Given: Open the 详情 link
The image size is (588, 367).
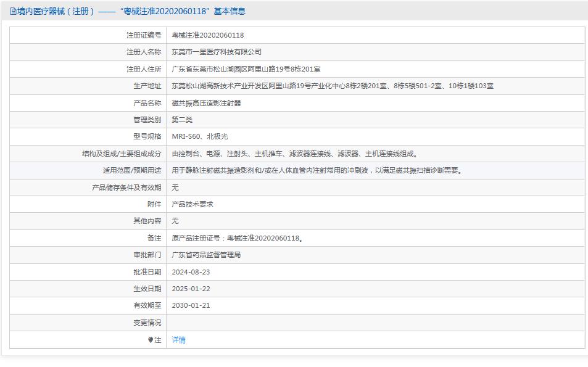Looking at the screenshot, I should [x=178, y=339].
